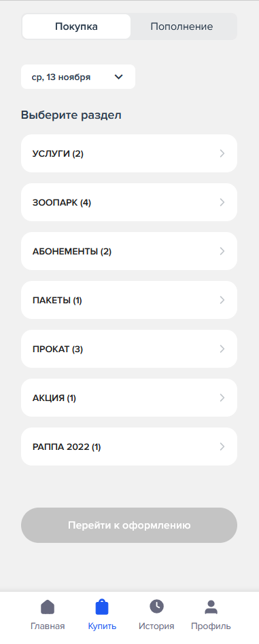Image resolution: width=259 pixels, height=644 pixels.
Task: Switch to the Покупка toggle option
Action: coord(76,26)
